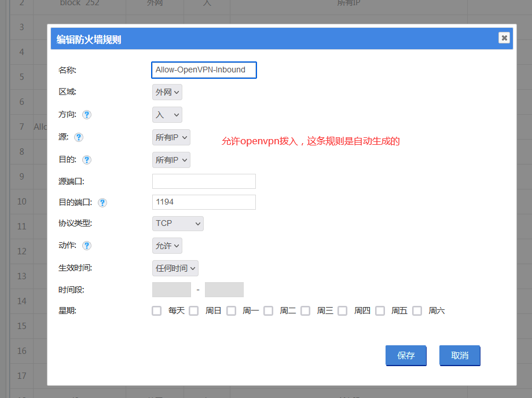Screen dimensions: 532x398
Task: Click the 名称 field containing Allow-OpenVPN-Inbound
Action: click(203, 70)
